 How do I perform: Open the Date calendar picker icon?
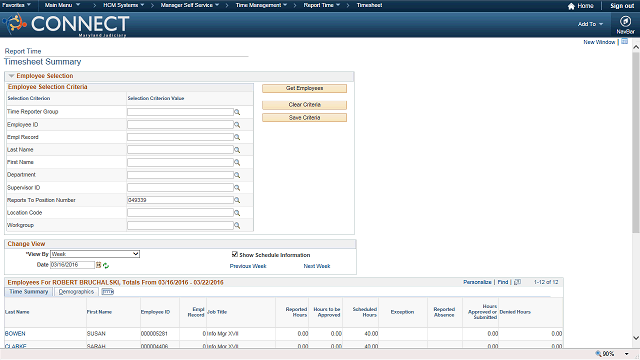98,265
